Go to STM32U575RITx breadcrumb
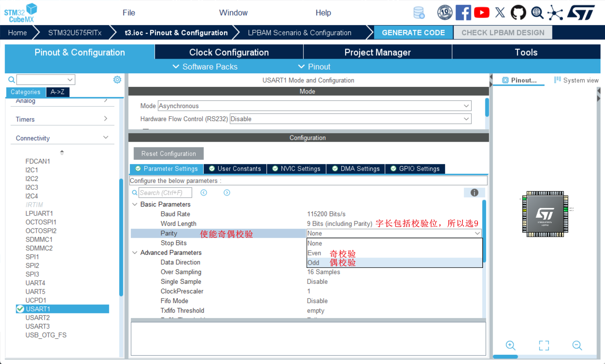605x364 pixels. pos(75,33)
